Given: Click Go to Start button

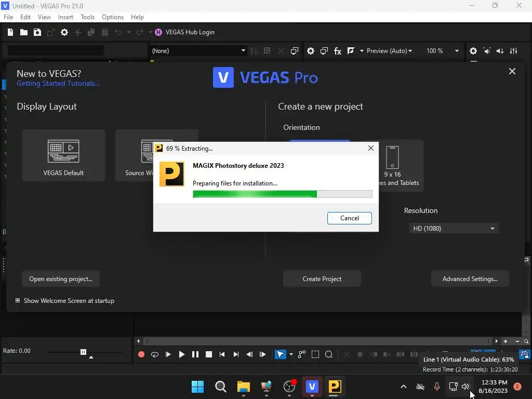Looking at the screenshot, I should tap(222, 354).
